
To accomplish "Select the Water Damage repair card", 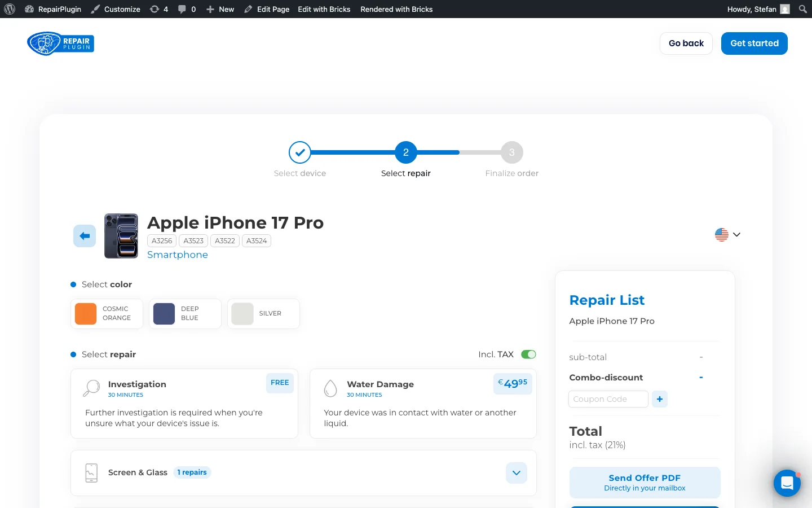I will [423, 404].
